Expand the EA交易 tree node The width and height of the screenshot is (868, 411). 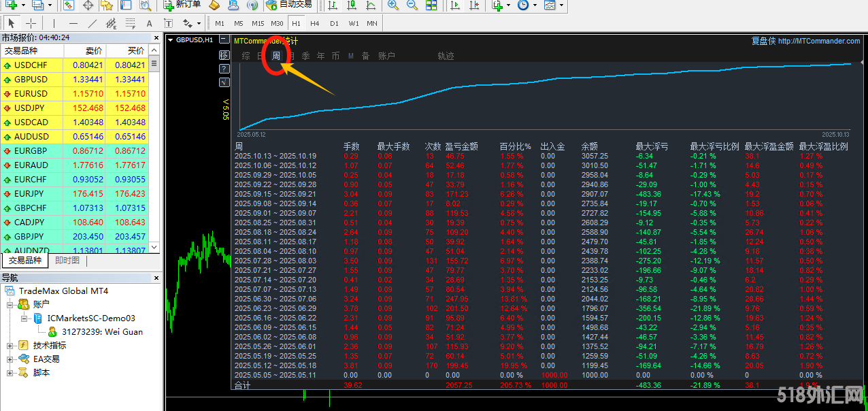coord(10,359)
